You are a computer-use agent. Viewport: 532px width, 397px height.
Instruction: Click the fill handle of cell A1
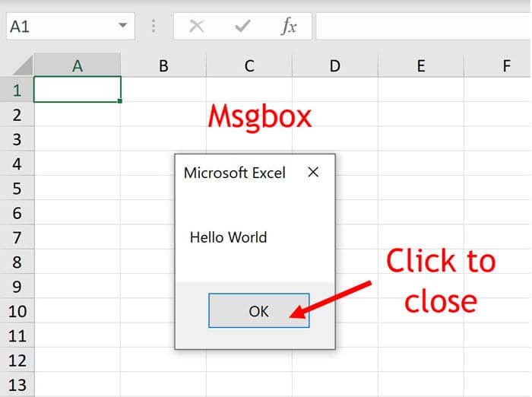click(120, 101)
